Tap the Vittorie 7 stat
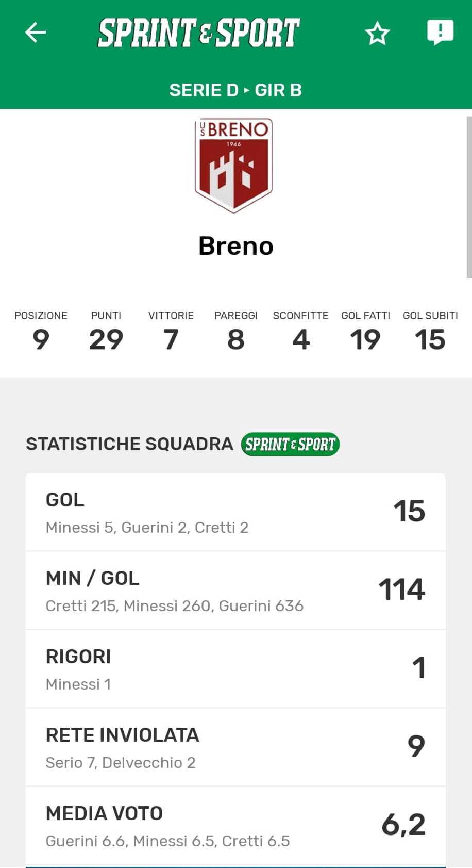 pyautogui.click(x=171, y=331)
